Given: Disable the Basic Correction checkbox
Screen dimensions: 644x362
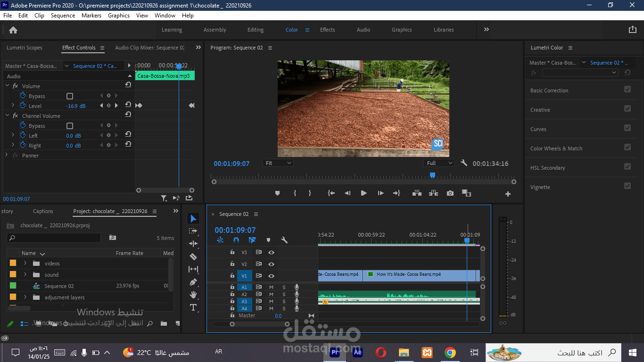Looking at the screenshot, I should [x=627, y=90].
